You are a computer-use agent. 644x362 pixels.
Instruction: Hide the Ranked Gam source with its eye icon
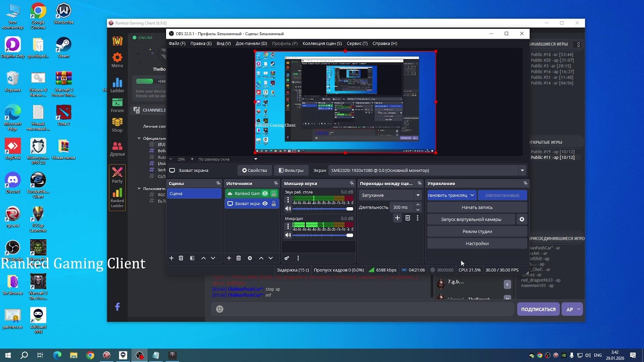(265, 194)
